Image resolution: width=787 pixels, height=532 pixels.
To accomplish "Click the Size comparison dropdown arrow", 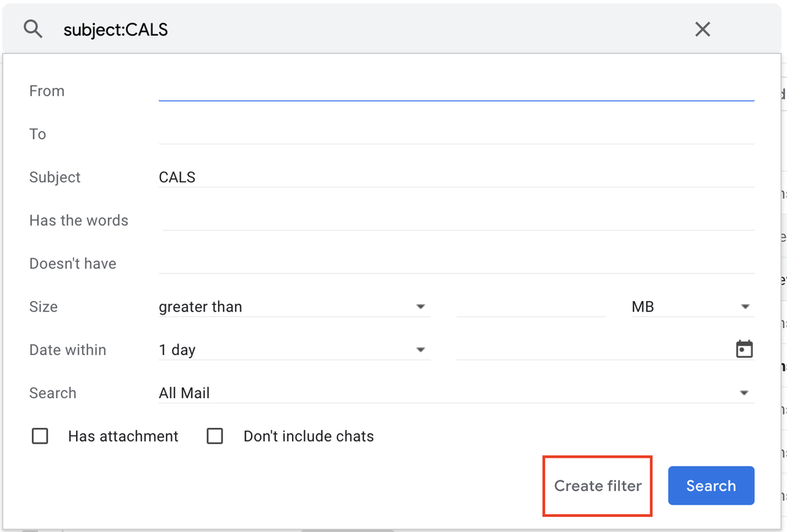I will click(x=420, y=306).
